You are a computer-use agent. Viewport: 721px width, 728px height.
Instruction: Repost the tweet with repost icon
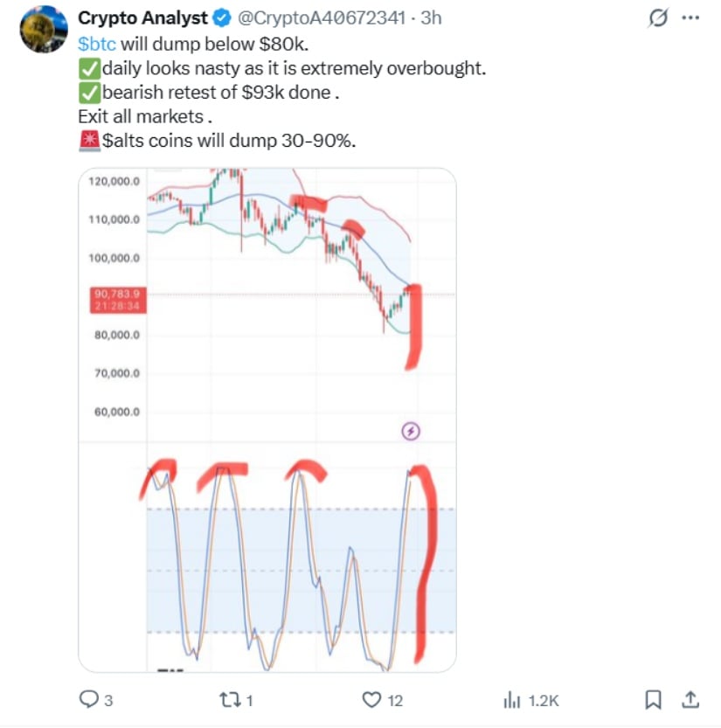click(232, 699)
